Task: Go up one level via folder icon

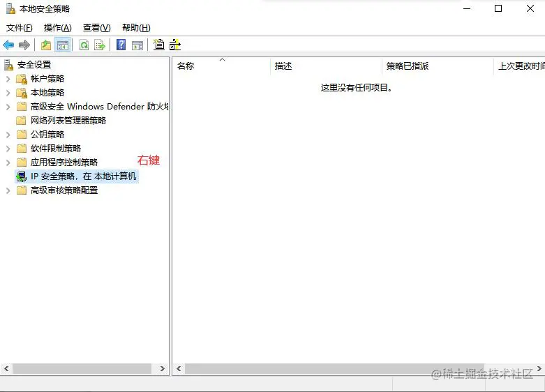Action: pyautogui.click(x=46, y=45)
